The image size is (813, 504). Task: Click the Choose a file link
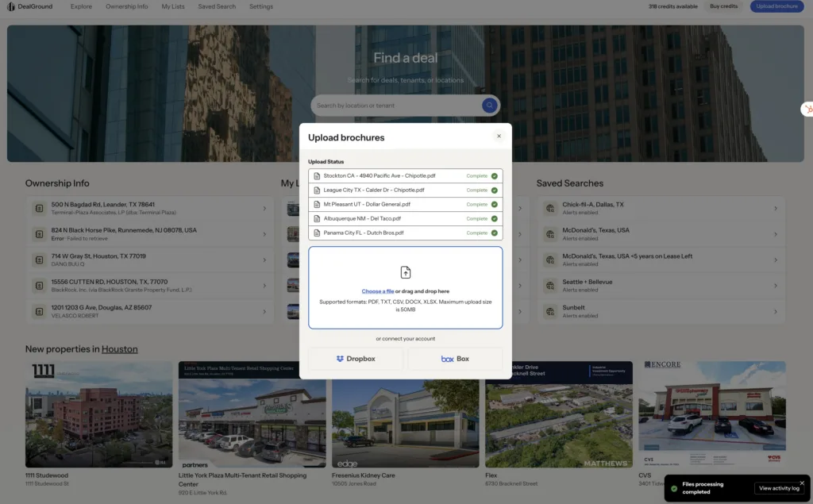(x=377, y=291)
